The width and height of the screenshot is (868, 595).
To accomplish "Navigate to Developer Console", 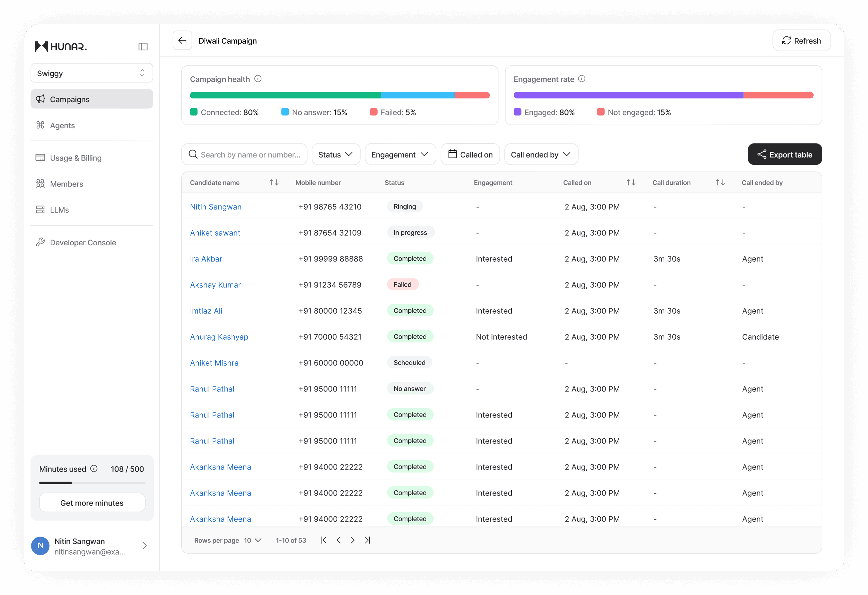I will point(83,243).
